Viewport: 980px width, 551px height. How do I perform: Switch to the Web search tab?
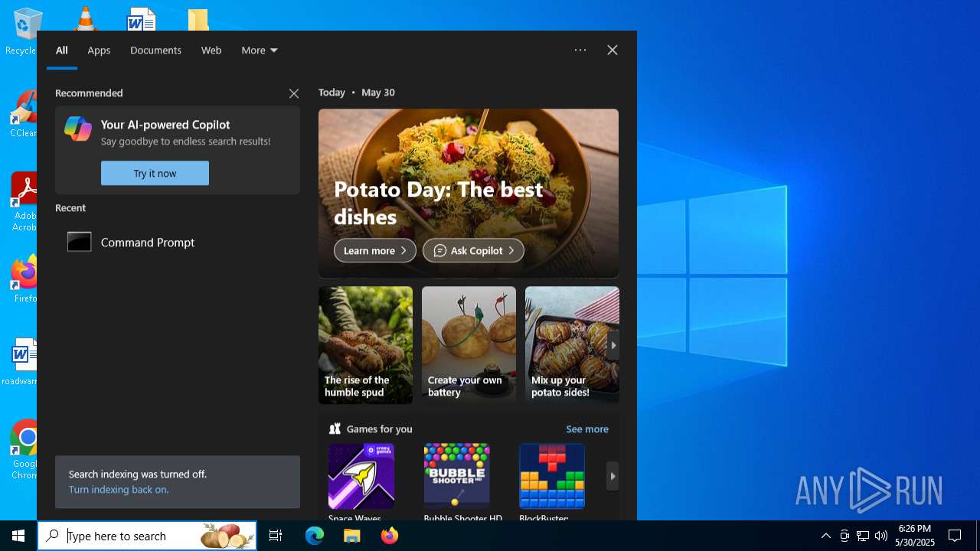click(211, 50)
